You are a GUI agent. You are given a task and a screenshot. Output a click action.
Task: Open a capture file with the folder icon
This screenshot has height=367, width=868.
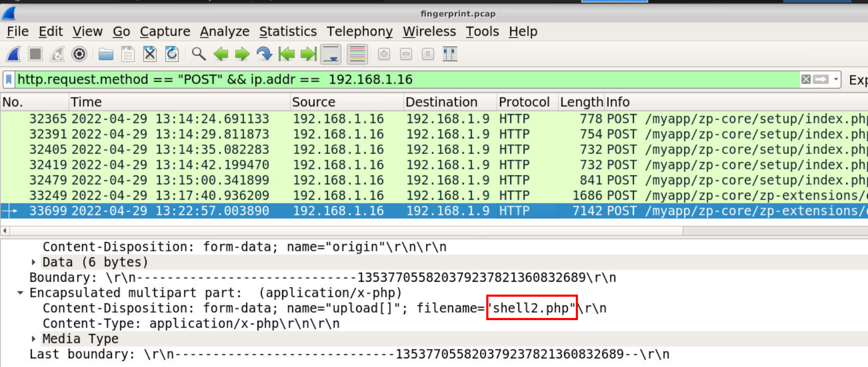(106, 54)
